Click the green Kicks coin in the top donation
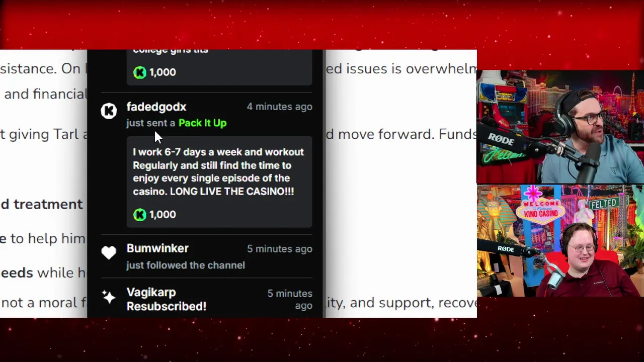This screenshot has width=644, height=362. (x=140, y=72)
